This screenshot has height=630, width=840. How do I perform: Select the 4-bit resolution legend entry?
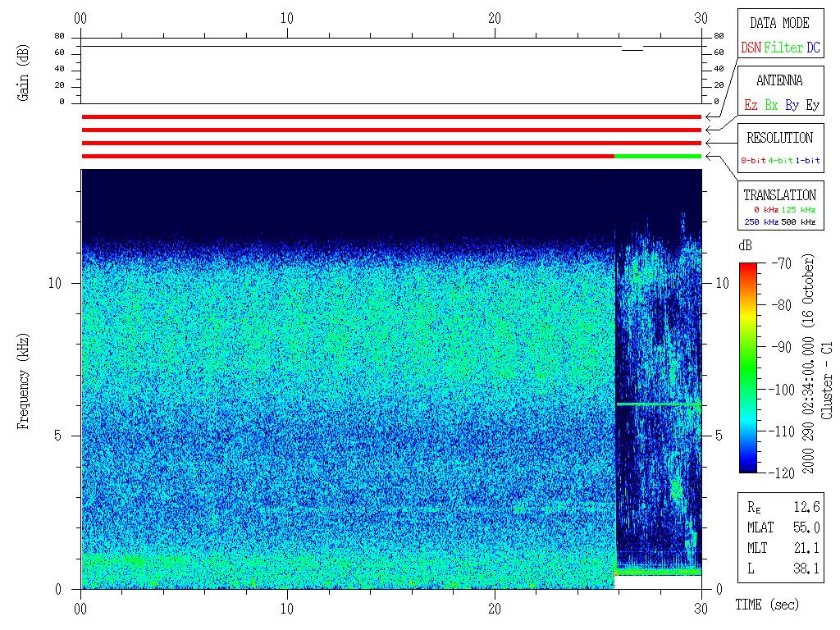[782, 161]
